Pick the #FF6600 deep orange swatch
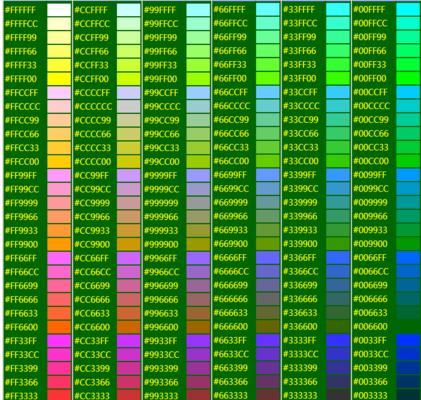This screenshot has width=421, height=400. 59,327
